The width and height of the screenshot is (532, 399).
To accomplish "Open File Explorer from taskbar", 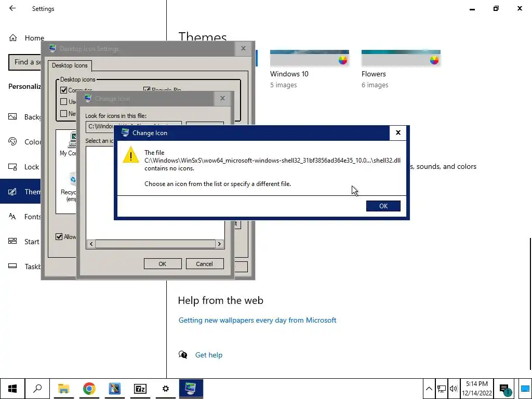I will pyautogui.click(x=63, y=389).
